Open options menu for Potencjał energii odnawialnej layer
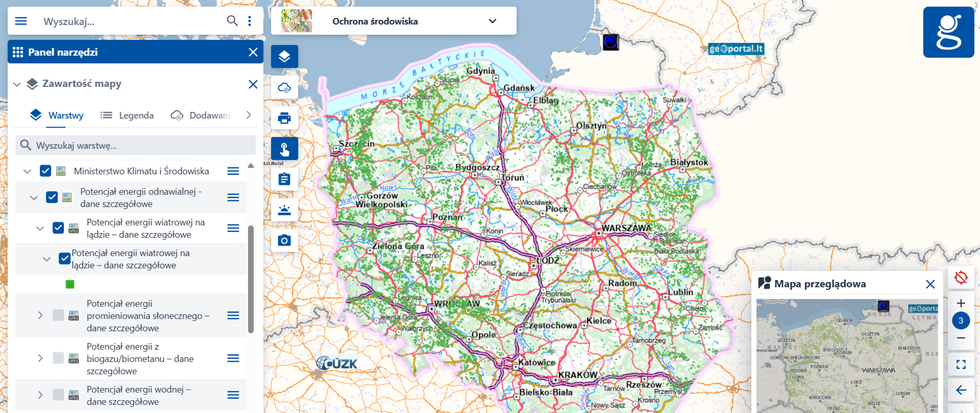This screenshot has height=413, width=980. (x=233, y=197)
